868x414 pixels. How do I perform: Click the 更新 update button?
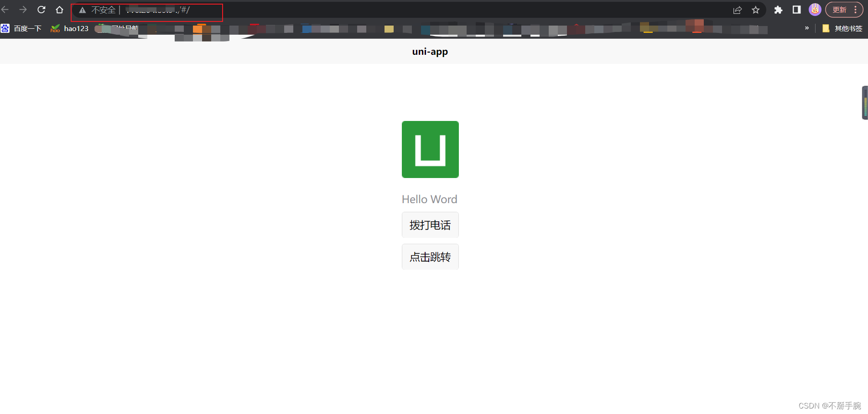tap(839, 10)
